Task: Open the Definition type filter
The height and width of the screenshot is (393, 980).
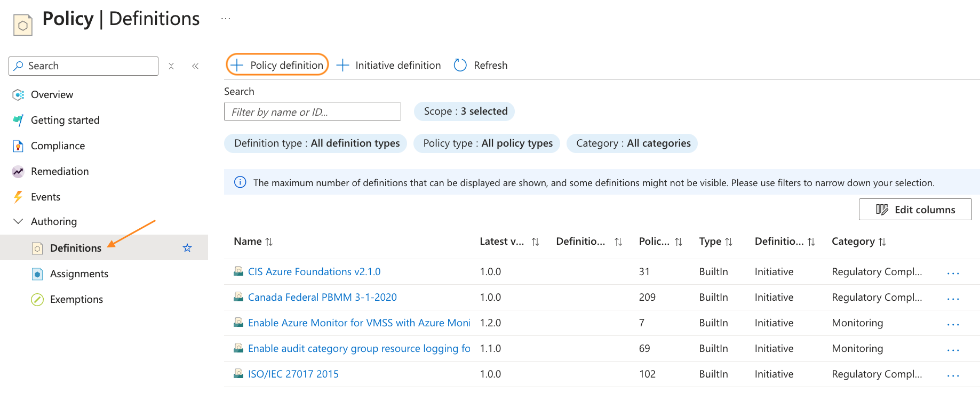Action: 316,143
